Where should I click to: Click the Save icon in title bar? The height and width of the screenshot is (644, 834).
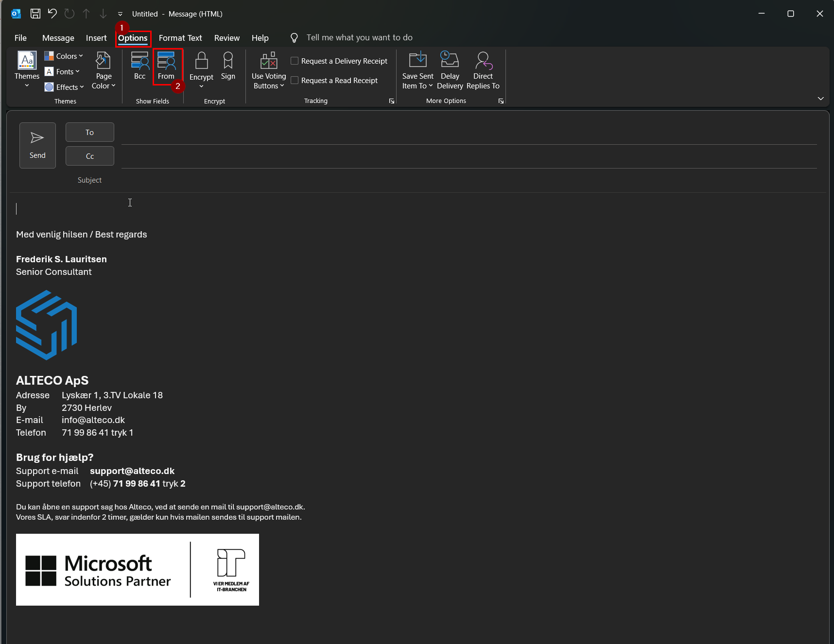[35, 14]
